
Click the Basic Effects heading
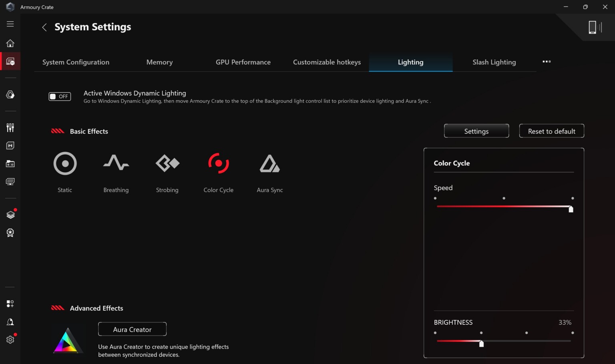pos(89,131)
